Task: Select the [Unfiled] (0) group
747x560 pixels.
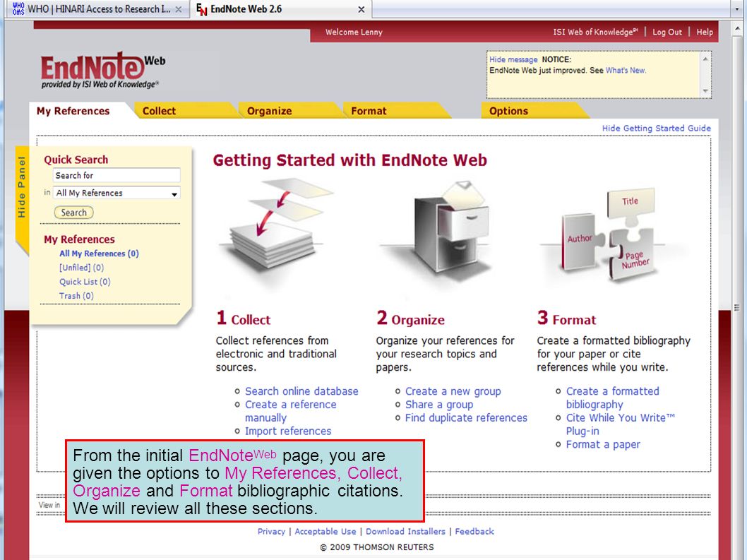Action: pos(81,268)
